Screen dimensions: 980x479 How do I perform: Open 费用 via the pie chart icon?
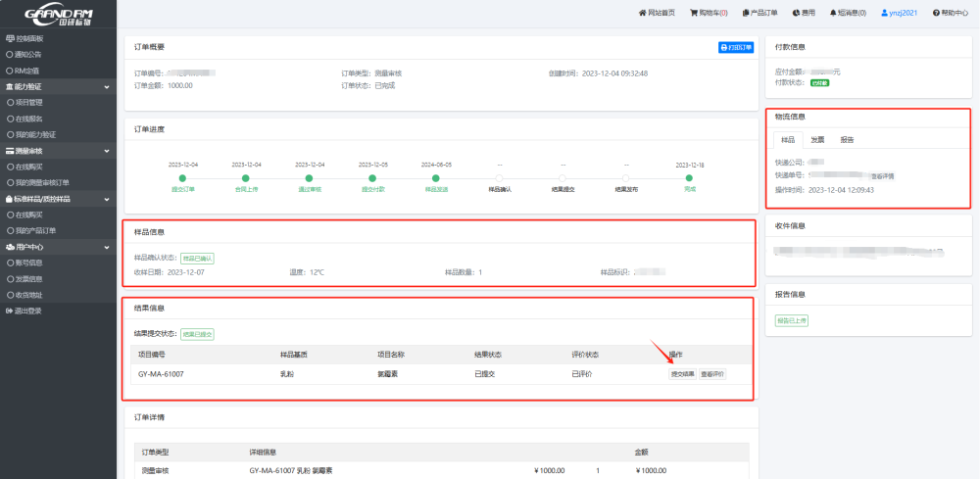click(796, 13)
